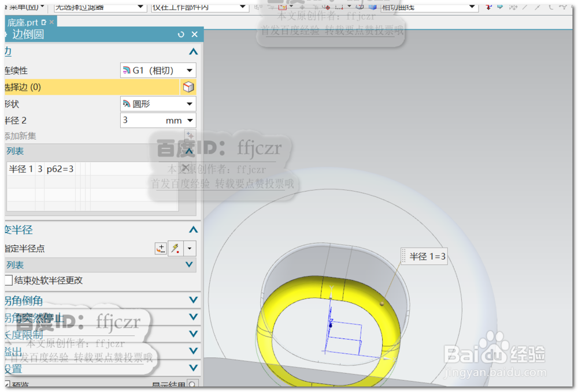Open the 圆形 shape dropdown under 形状
The image size is (578, 392).
pos(190,104)
